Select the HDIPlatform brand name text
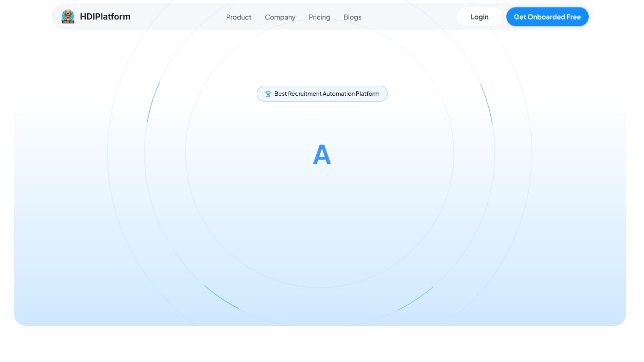644x362 pixels. 105,16
